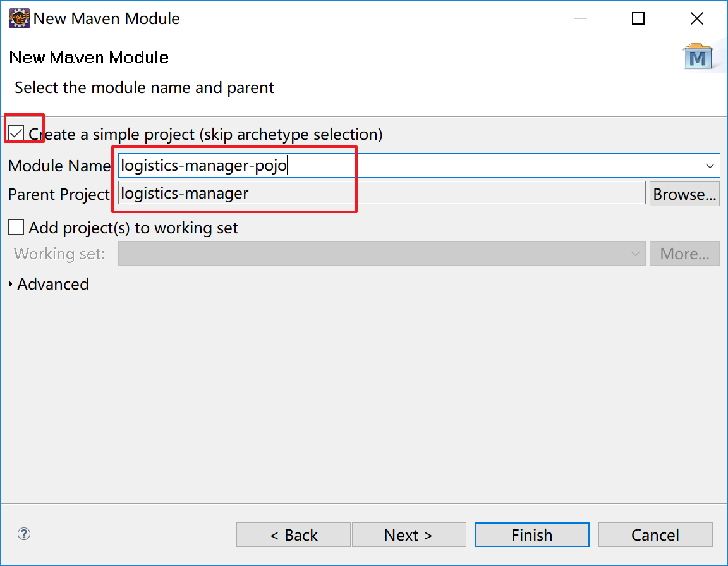Click the Module Name label
The height and width of the screenshot is (566, 728).
61,166
